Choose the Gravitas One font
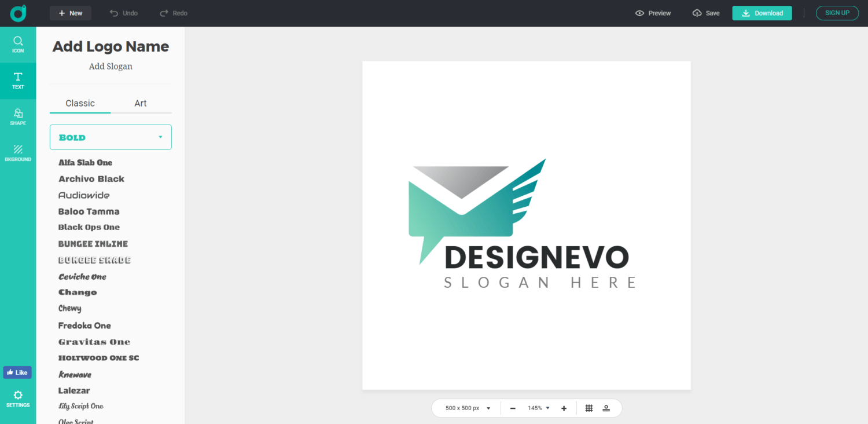This screenshot has height=424, width=868. pyautogui.click(x=94, y=342)
